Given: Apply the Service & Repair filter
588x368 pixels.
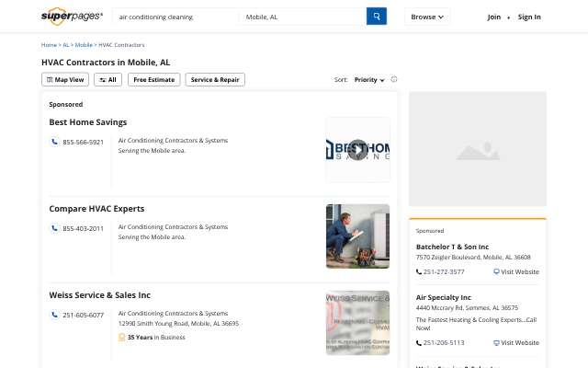Looking at the screenshot, I should [215, 80].
